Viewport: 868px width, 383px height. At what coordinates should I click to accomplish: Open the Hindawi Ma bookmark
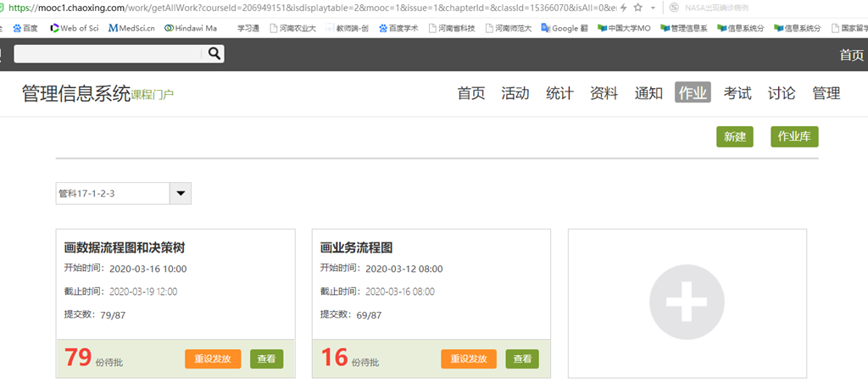coord(191,28)
